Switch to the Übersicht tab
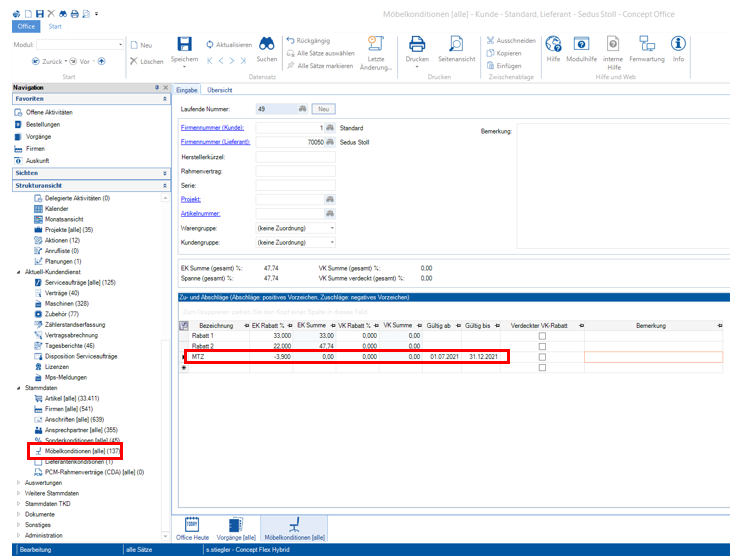This screenshot has height=560, width=738. (x=219, y=90)
